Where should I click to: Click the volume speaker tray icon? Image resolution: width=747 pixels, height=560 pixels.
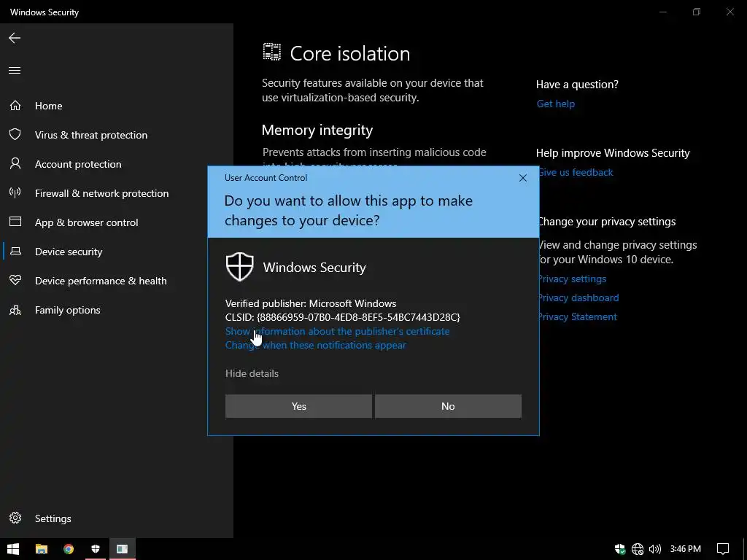[x=655, y=549]
